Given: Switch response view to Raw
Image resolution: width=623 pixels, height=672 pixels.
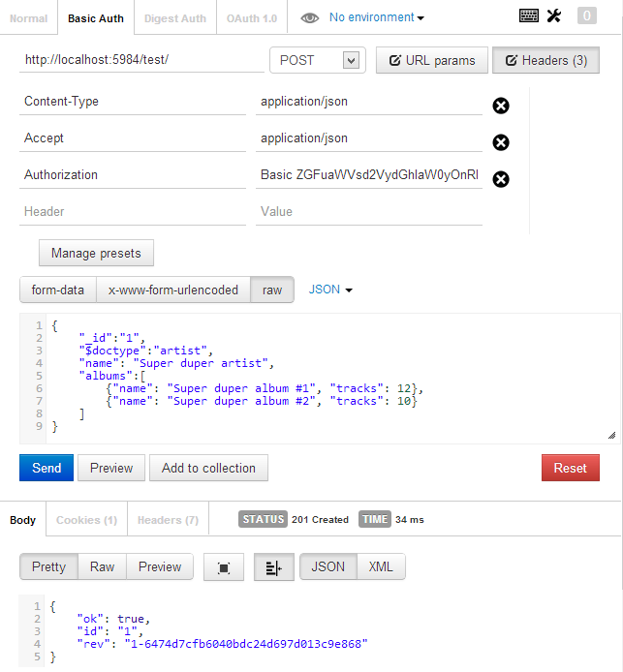Looking at the screenshot, I should click(102, 567).
